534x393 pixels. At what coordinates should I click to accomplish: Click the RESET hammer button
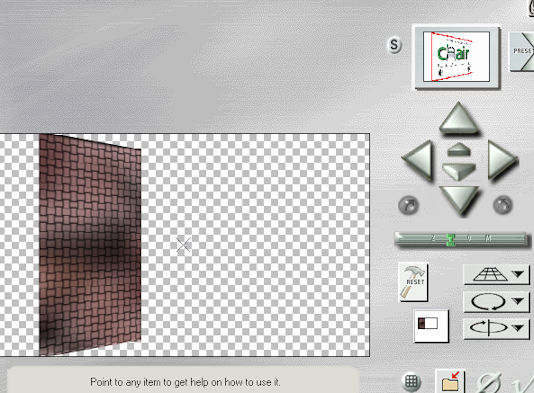pos(413,282)
